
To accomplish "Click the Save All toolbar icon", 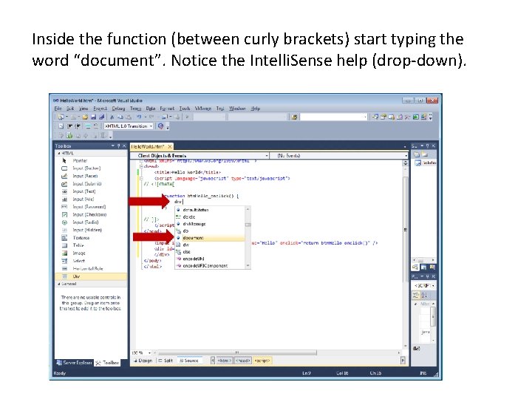I will coord(101,117).
